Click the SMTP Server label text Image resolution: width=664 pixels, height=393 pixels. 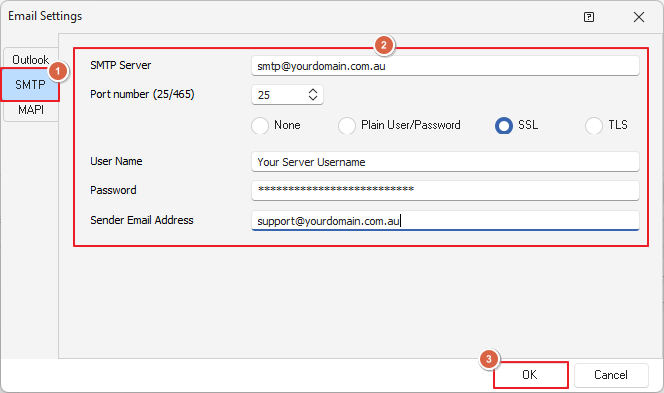point(121,65)
